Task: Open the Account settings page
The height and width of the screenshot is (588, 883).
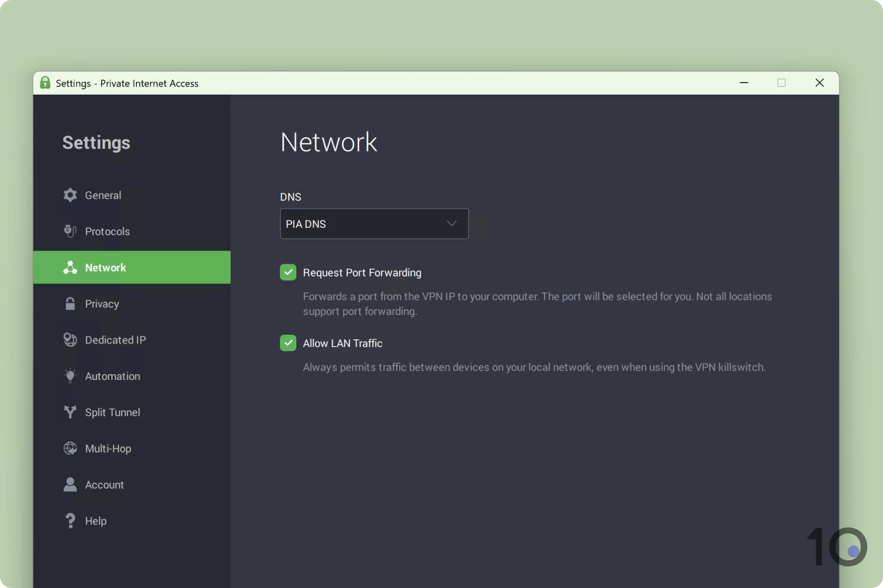Action: (104, 485)
